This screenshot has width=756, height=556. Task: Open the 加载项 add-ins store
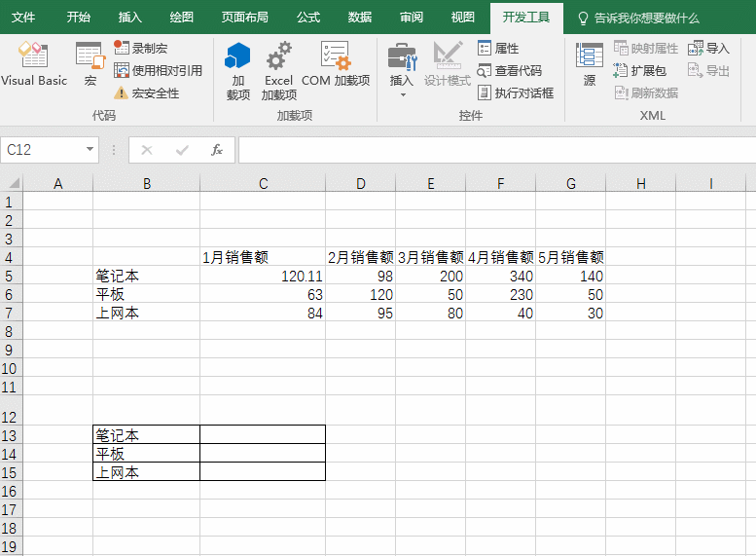pos(237,71)
